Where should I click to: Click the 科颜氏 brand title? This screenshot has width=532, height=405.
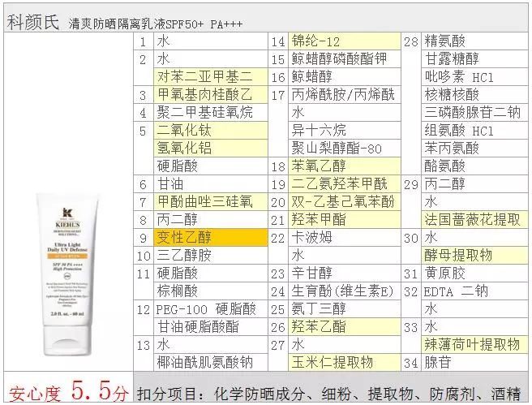click(x=32, y=22)
